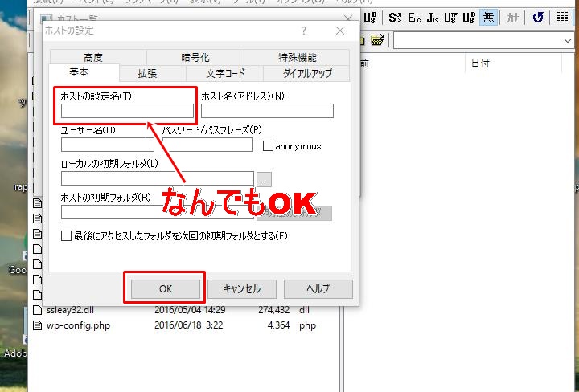
Task: Click the OK button
Action: [166, 288]
